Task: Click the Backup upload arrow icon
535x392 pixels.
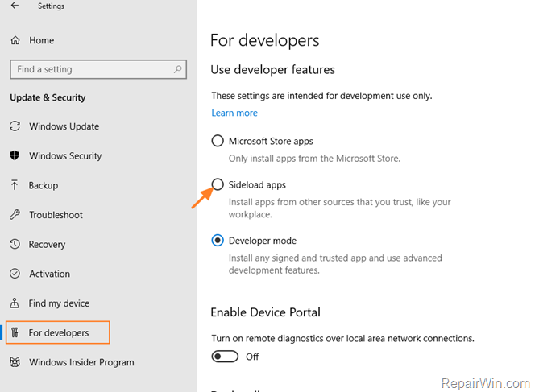Action: coord(15,185)
